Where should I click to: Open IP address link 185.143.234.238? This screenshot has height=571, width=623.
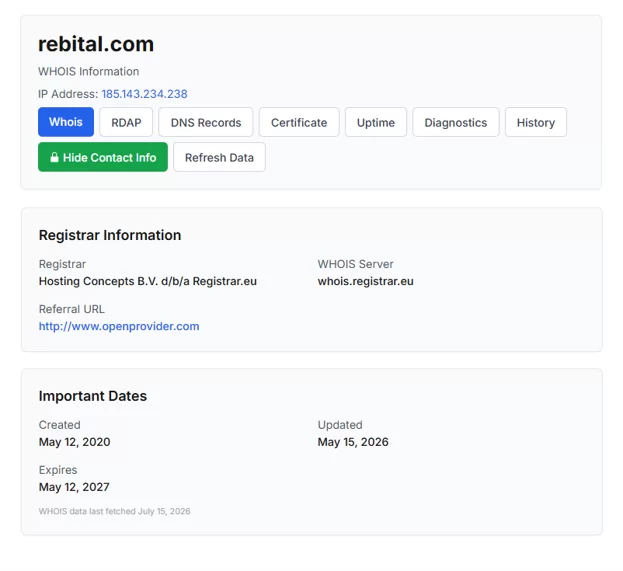click(144, 94)
